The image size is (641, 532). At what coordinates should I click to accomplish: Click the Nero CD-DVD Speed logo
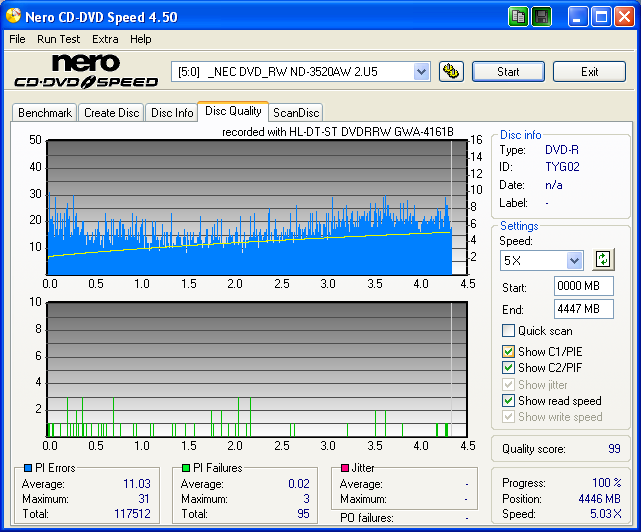click(x=86, y=72)
